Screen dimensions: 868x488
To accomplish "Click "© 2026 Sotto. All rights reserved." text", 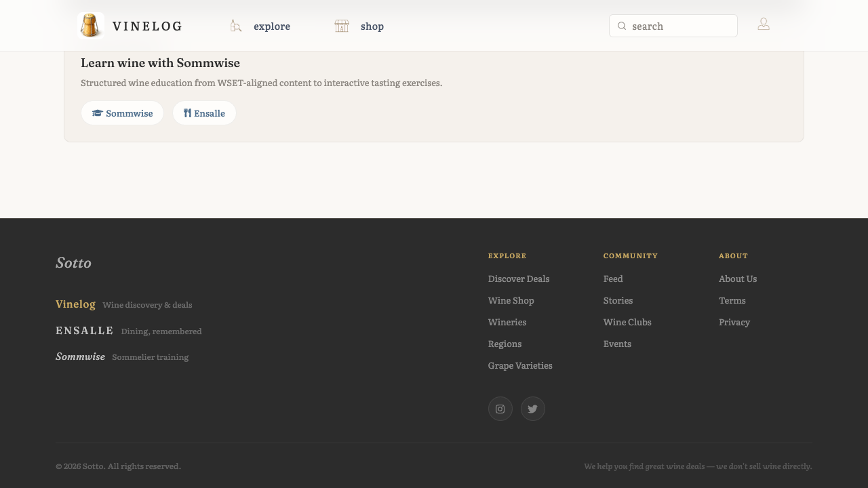I will point(118,466).
